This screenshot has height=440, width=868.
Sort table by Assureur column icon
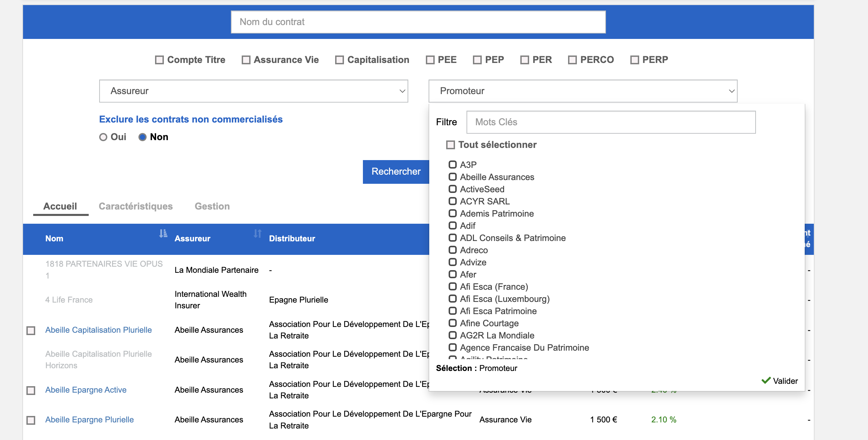pos(258,234)
